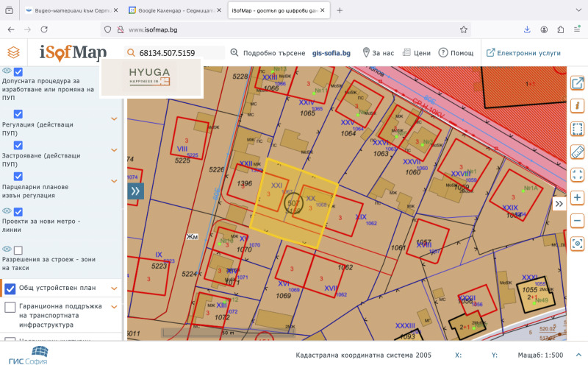Uncheck Общ устройствен план checkbox
Image resolution: width=588 pixels, height=368 pixels.
10,289
